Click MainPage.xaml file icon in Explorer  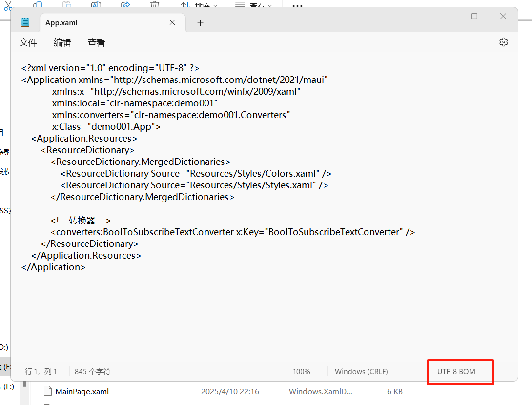pyautogui.click(x=48, y=391)
